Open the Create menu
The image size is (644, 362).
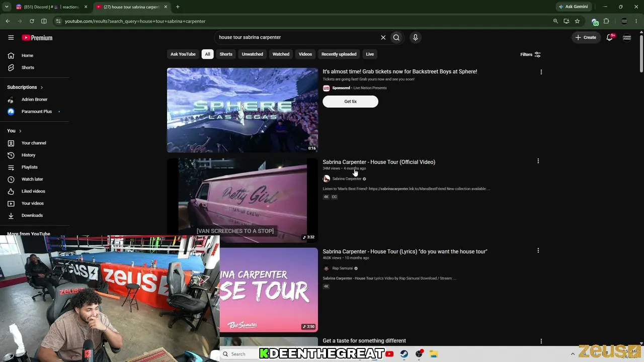point(586,37)
